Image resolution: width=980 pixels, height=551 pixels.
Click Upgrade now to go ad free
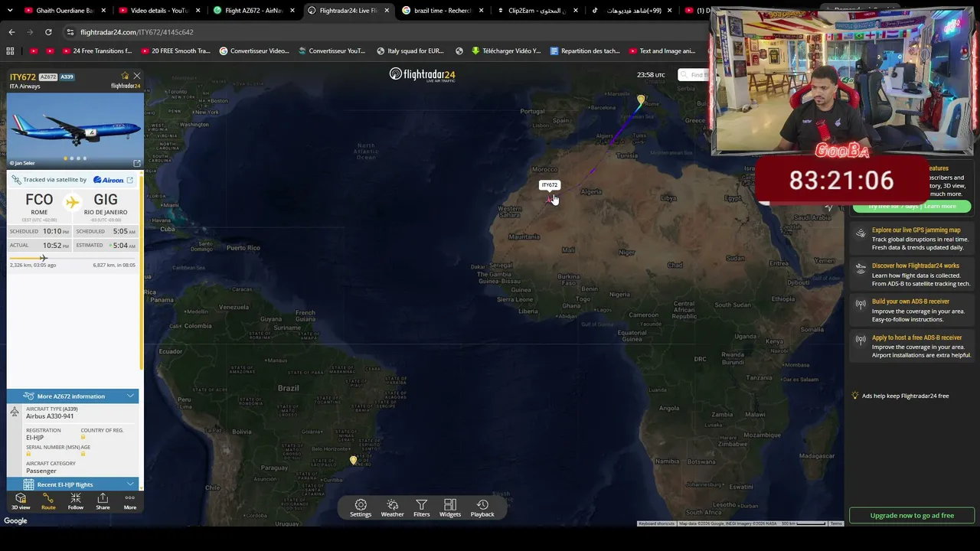point(912,515)
